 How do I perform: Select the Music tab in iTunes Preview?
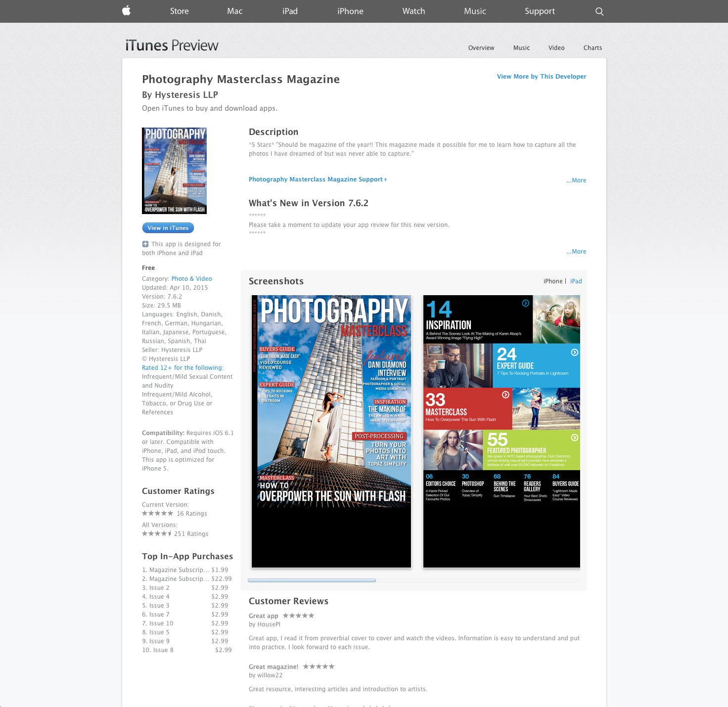521,48
